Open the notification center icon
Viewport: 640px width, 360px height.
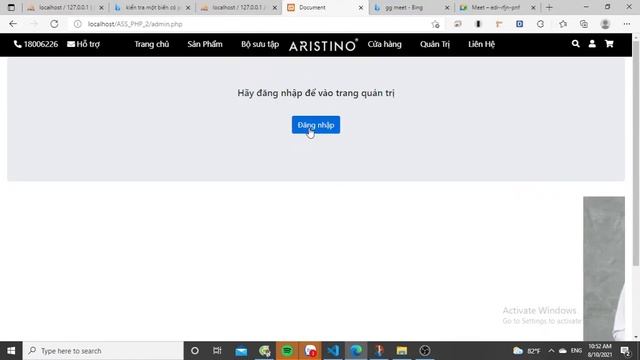(625, 351)
